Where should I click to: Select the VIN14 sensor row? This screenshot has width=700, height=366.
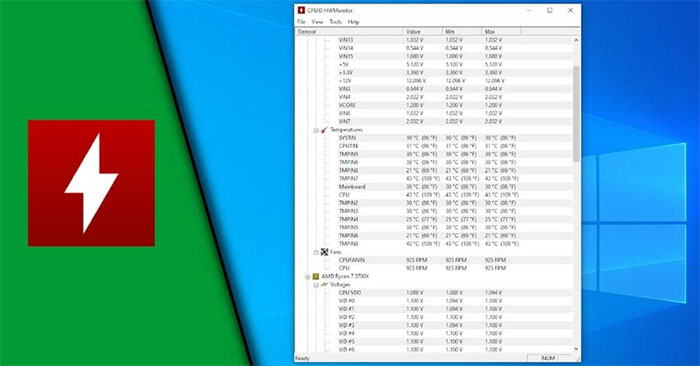point(434,48)
